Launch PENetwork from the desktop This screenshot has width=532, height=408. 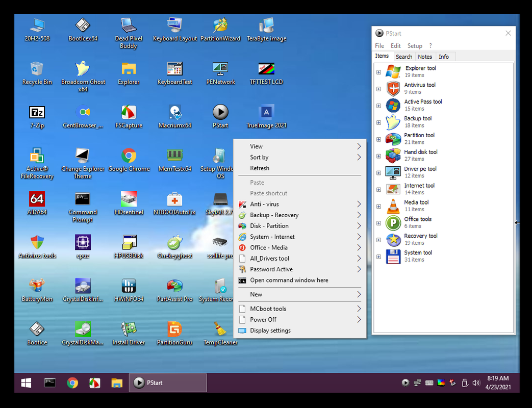(220, 73)
